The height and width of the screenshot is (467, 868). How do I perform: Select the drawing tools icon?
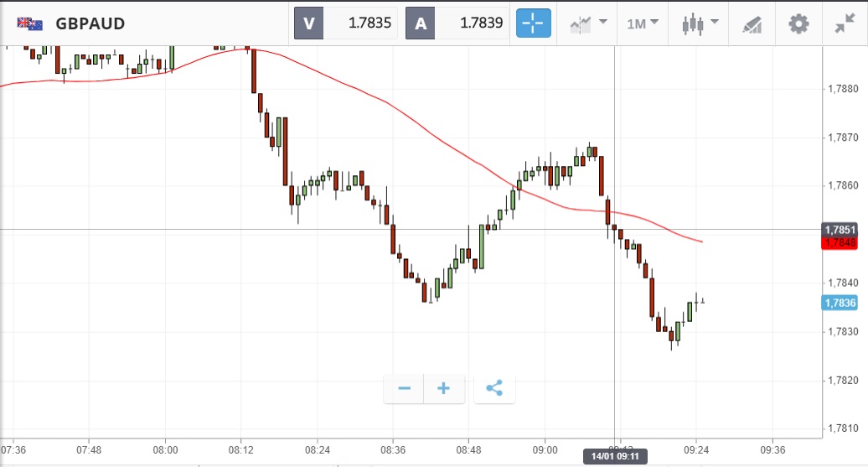click(752, 24)
